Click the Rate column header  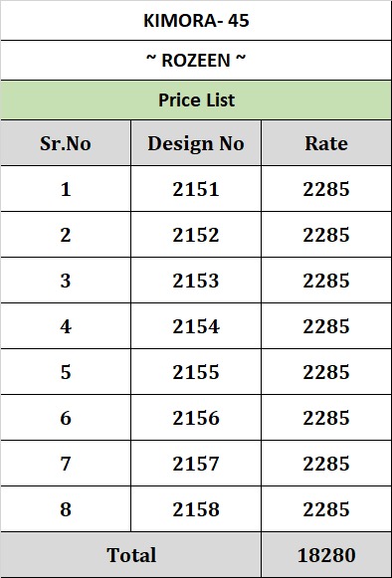tap(326, 143)
